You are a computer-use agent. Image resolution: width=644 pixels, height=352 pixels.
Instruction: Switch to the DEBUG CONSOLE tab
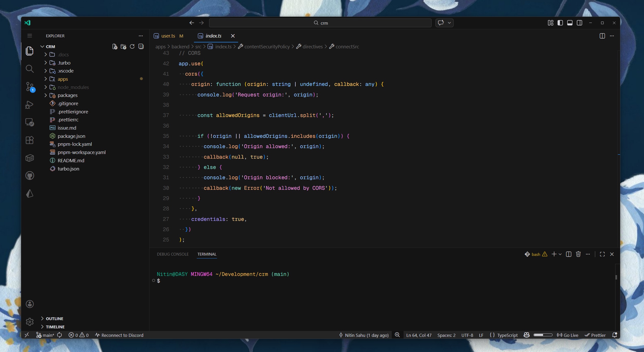point(173,254)
